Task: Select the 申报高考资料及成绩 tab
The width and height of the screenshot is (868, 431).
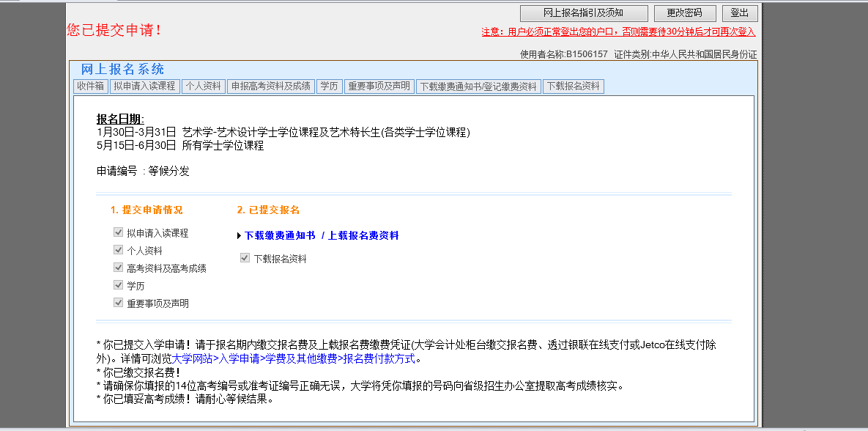Action: coord(271,86)
